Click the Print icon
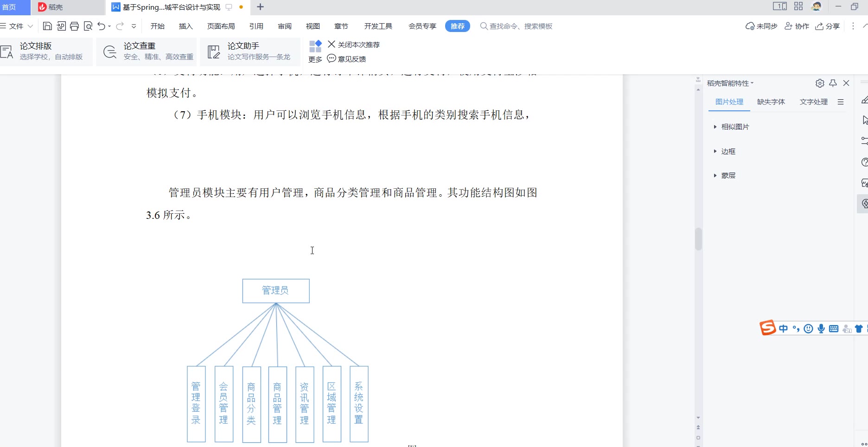Screen dimensions: 868x447 75,26
